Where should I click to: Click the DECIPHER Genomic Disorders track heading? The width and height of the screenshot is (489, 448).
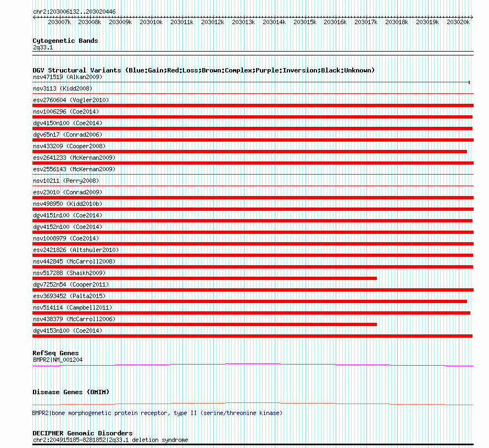click(82, 433)
